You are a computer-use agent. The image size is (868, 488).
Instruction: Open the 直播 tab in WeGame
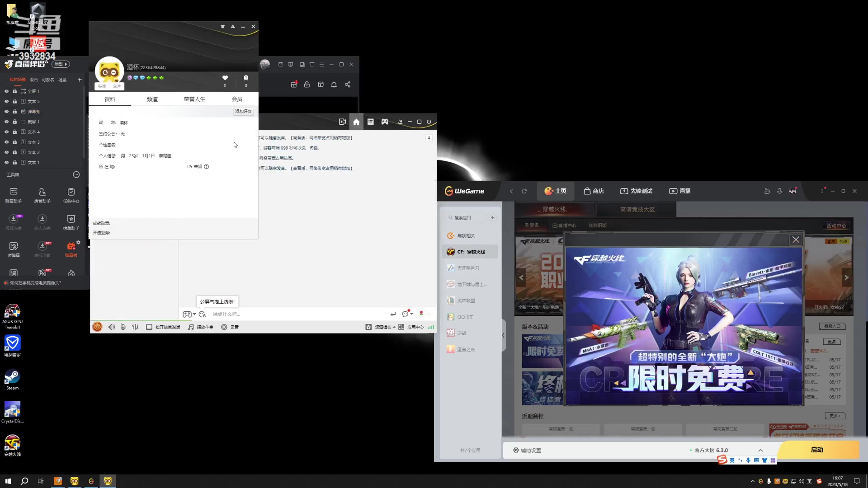[x=680, y=191]
